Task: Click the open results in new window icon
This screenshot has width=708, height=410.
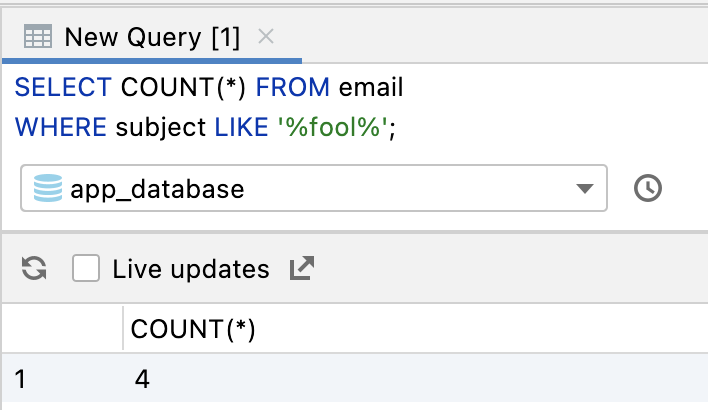Action: pos(301,268)
